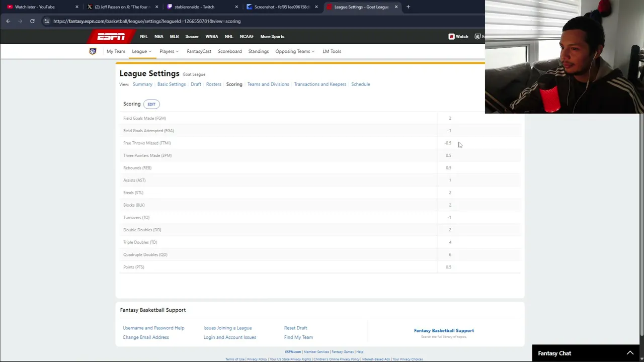Open the Soccer section
The height and width of the screenshot is (362, 644).
coord(192,36)
